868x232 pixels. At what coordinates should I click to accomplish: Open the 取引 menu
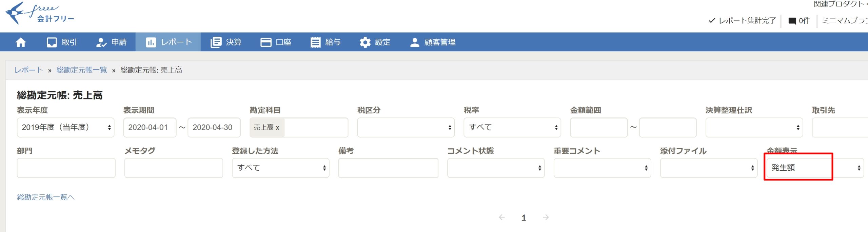[x=62, y=42]
